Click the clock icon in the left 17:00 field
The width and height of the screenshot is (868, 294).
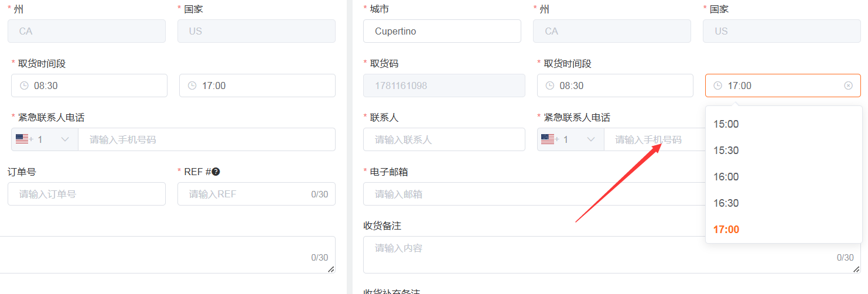(x=192, y=86)
